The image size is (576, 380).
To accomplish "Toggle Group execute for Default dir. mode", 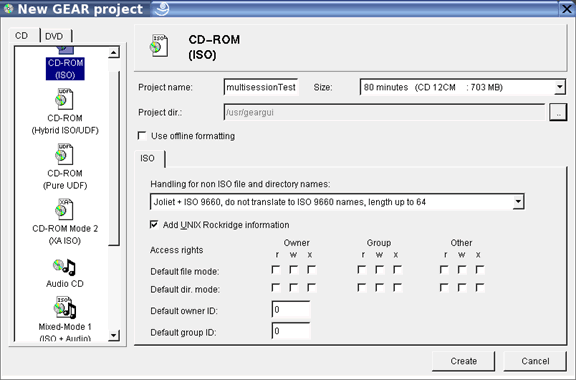I will click(x=397, y=287).
